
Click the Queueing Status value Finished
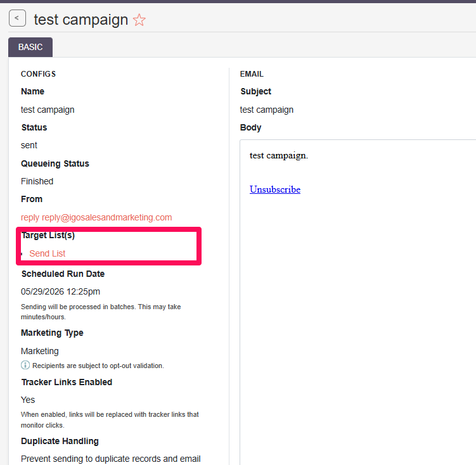pyautogui.click(x=37, y=181)
